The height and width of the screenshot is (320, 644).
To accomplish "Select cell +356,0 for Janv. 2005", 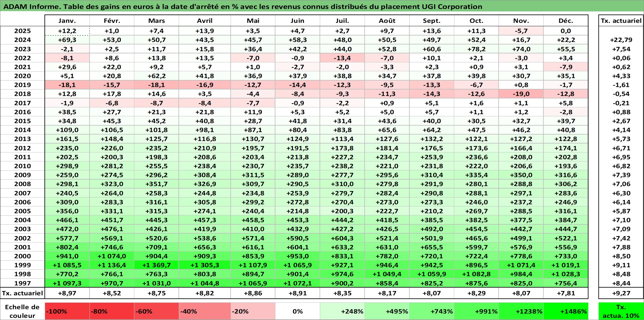I will click(67, 211).
